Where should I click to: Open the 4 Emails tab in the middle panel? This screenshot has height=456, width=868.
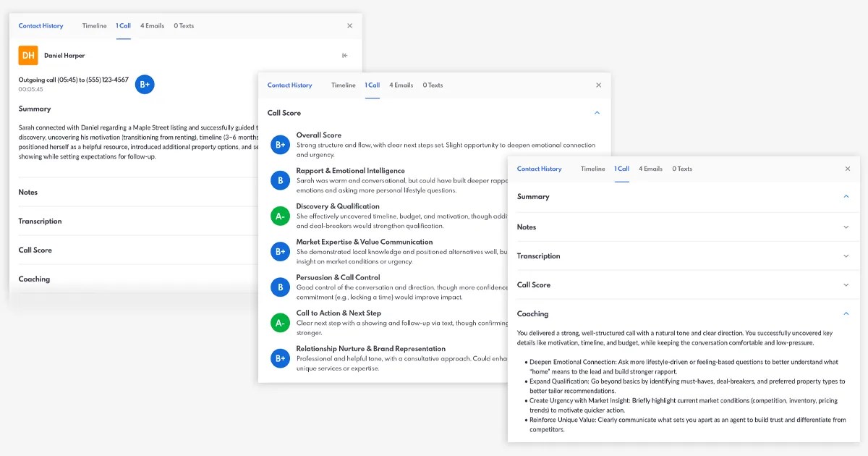[x=401, y=85]
